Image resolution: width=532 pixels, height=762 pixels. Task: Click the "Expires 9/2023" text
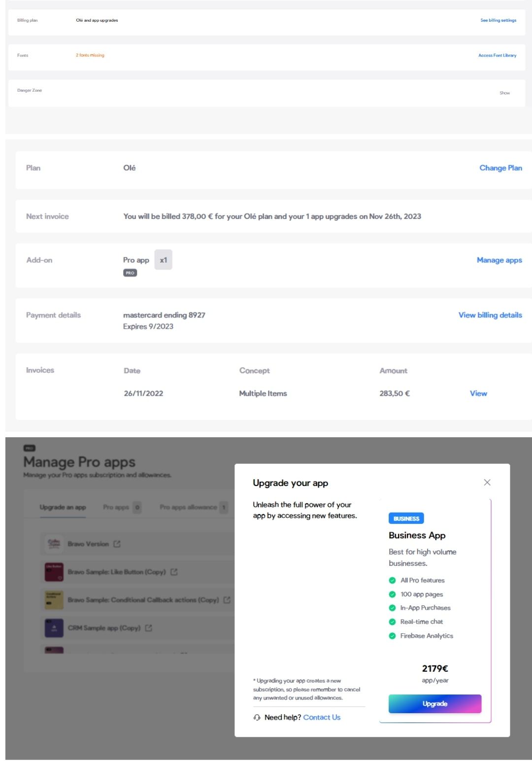pyautogui.click(x=148, y=327)
